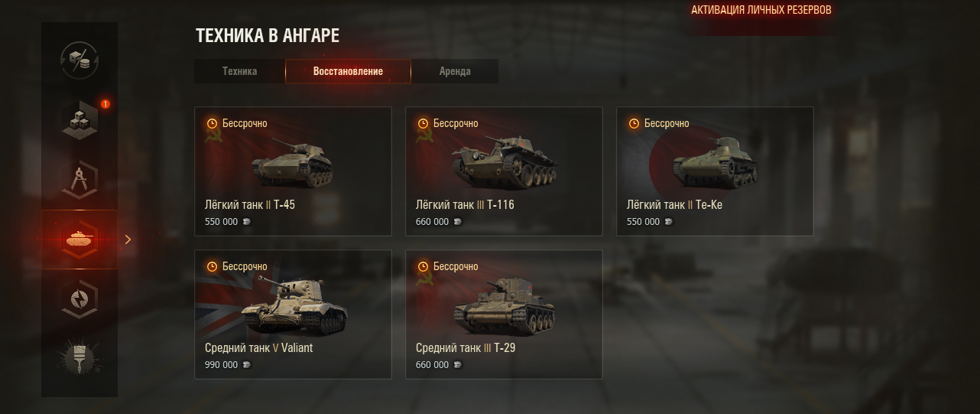
Task: Select the highlighted tank vehicles sidebar icon
Action: point(80,240)
